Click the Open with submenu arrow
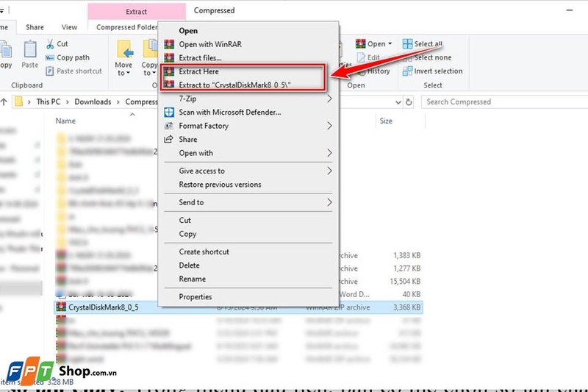The image size is (588, 392). tap(329, 153)
